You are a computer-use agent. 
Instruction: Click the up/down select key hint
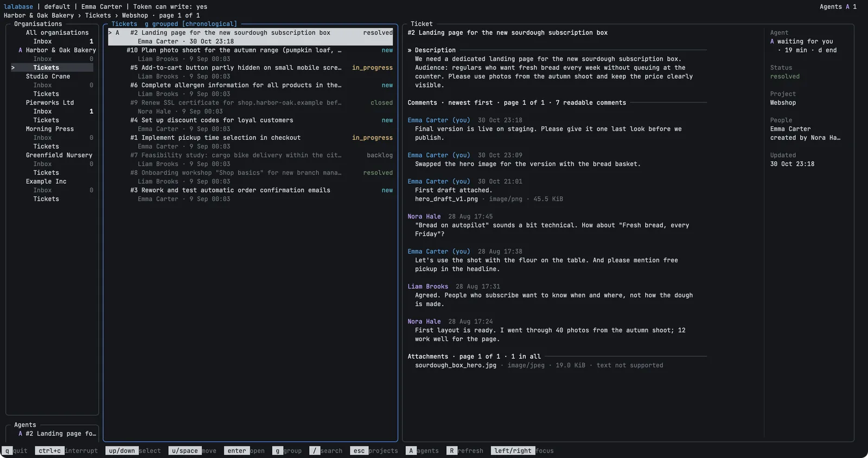pyautogui.click(x=133, y=450)
